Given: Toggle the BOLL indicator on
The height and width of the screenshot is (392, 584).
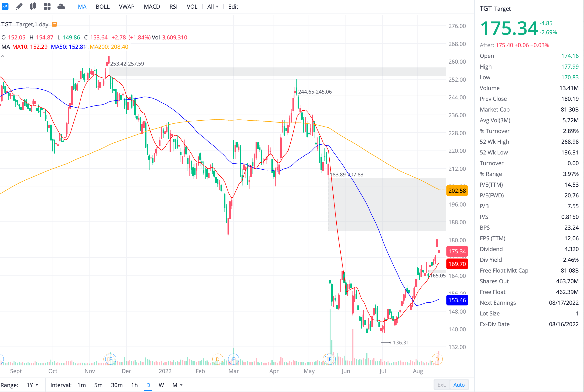Looking at the screenshot, I should (x=103, y=7).
